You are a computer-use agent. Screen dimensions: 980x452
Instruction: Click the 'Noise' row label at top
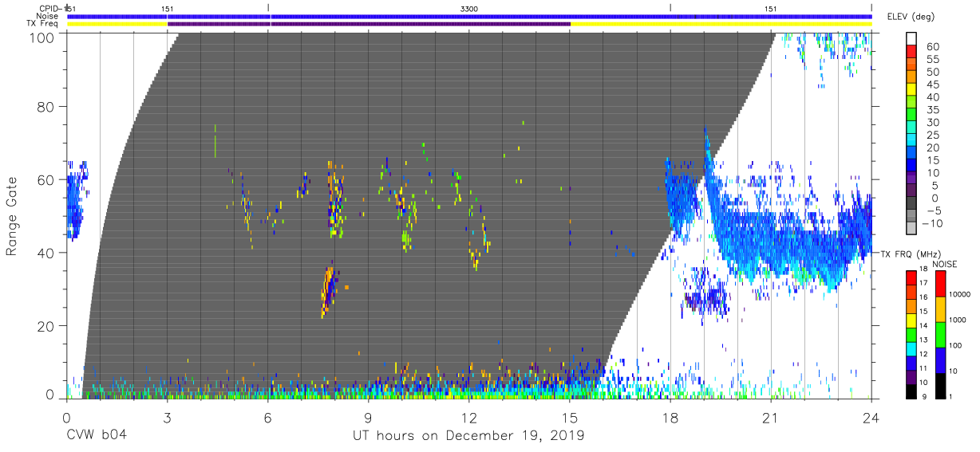click(x=47, y=16)
